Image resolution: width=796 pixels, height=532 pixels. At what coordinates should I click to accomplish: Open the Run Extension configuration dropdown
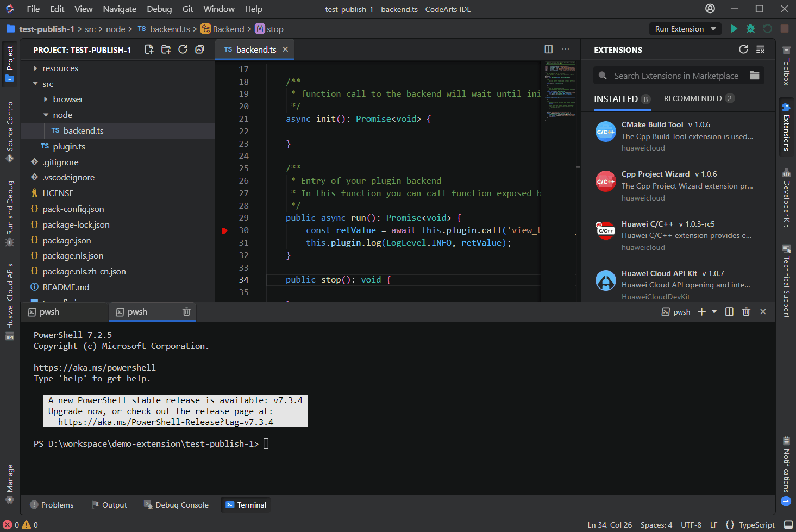[713, 29]
